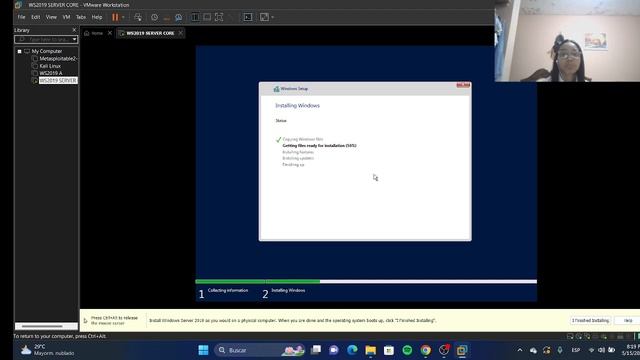Take a snapshot with the clock icon
640x360 pixels.
point(154,17)
